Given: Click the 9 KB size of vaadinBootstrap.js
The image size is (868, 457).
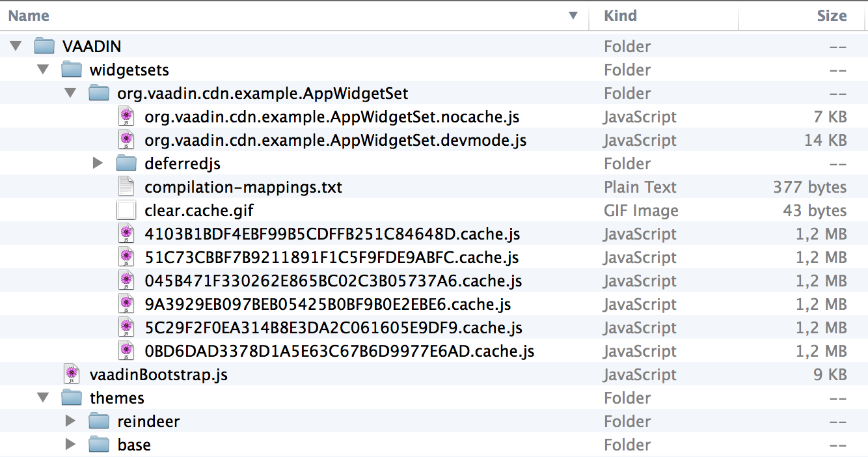Looking at the screenshot, I should tap(831, 374).
